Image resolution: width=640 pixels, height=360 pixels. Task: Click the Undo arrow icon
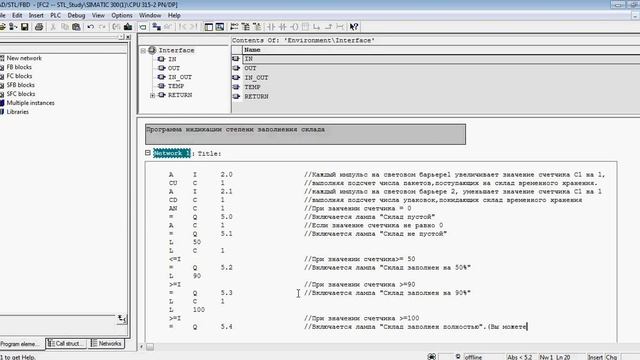coord(91,27)
